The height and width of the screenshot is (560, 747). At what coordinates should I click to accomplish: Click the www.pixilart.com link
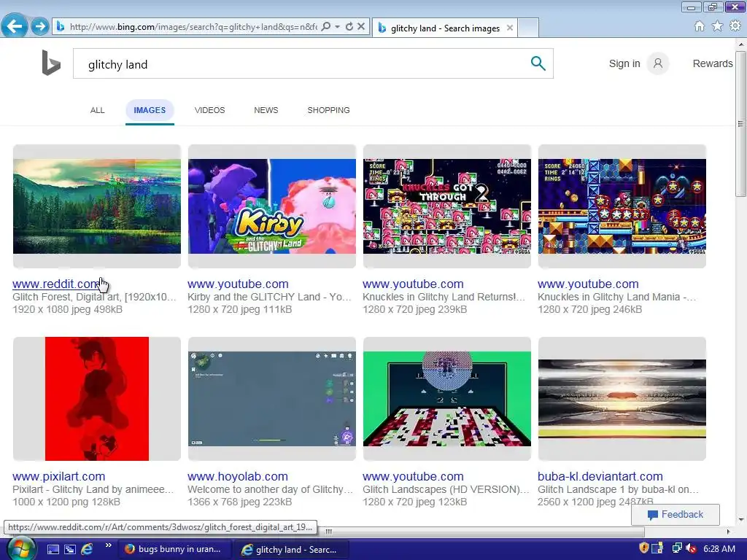58,476
